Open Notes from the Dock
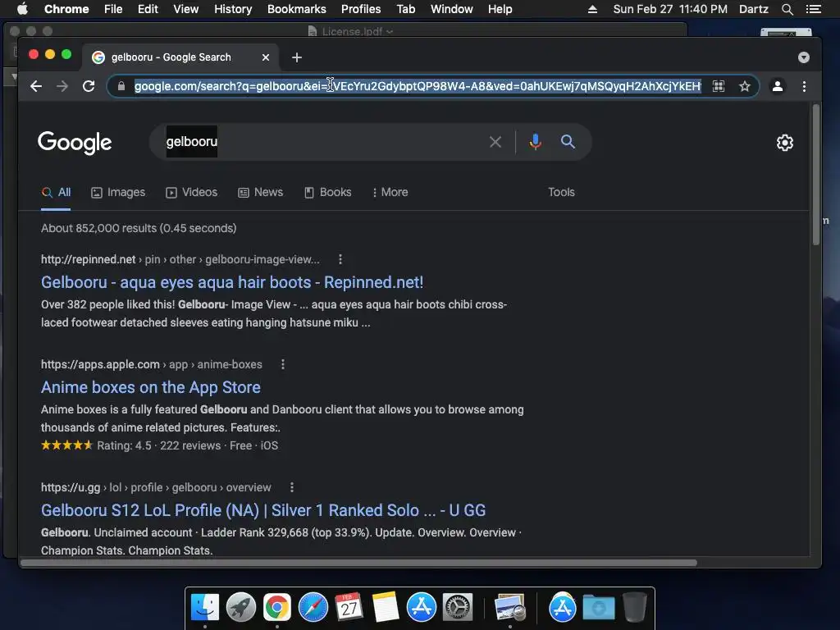840x630 pixels. pyautogui.click(x=386, y=608)
